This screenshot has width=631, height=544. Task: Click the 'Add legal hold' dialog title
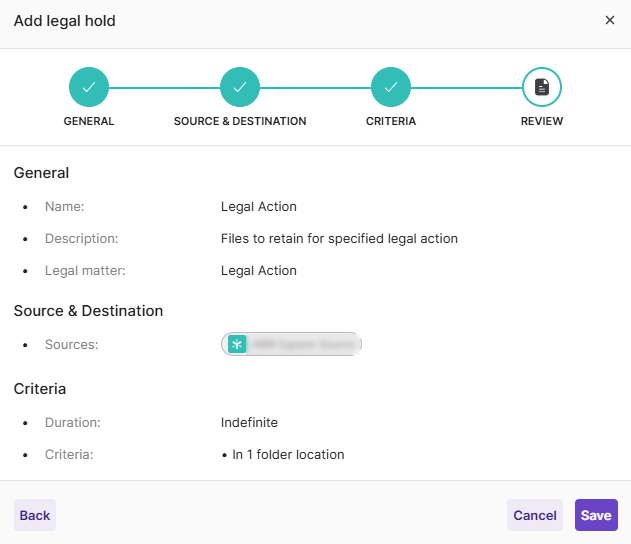[x=65, y=21]
